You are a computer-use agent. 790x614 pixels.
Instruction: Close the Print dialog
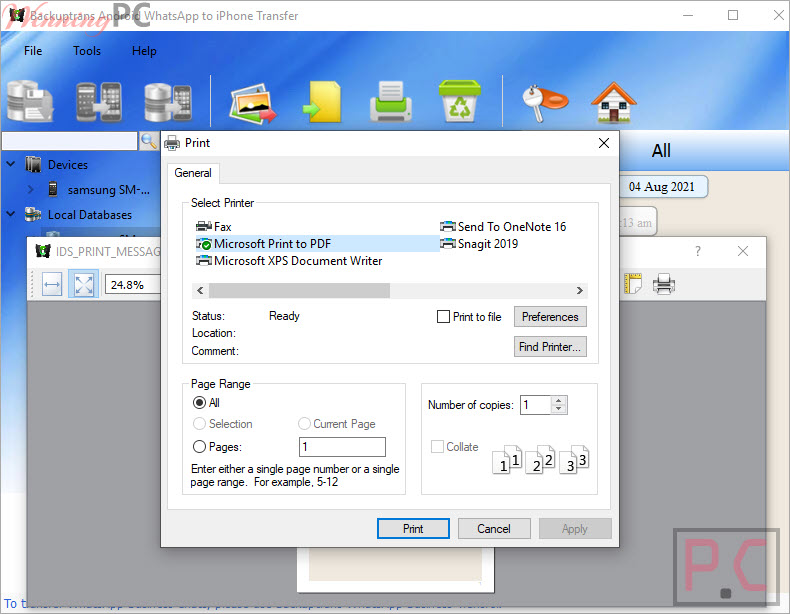pos(604,143)
